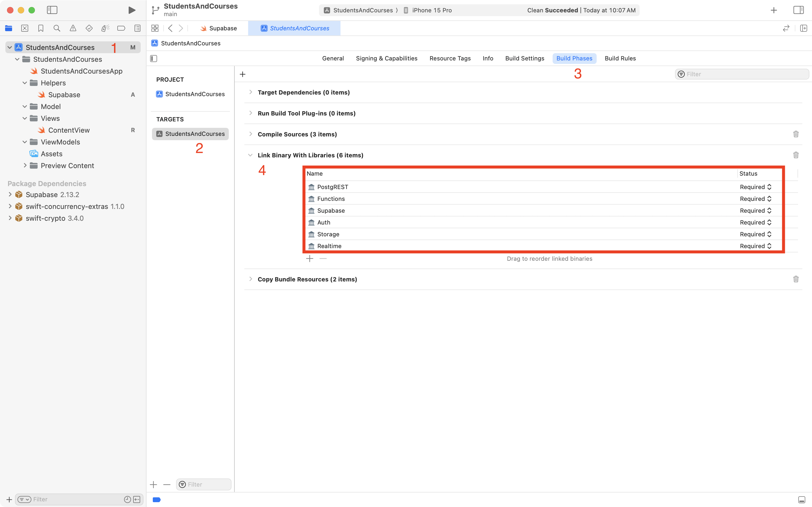The width and height of the screenshot is (812, 507).
Task: Open the Breakpoint navigator icon
Action: coord(121,28)
